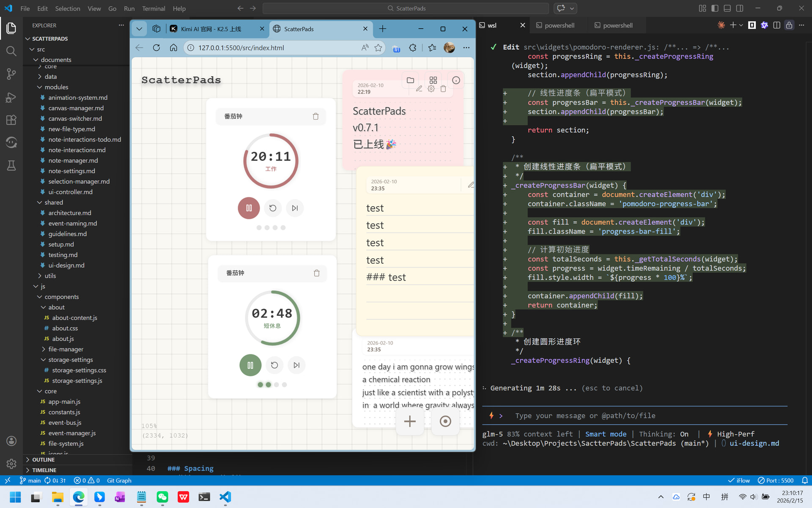Skip to next phase on short-break timer
Viewport: 812px width, 508px height.
[x=296, y=365]
